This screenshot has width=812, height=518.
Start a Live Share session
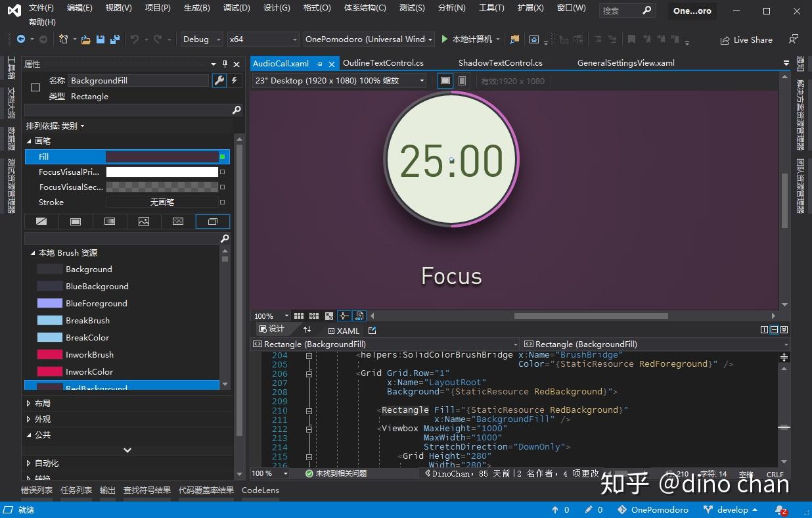coord(746,39)
